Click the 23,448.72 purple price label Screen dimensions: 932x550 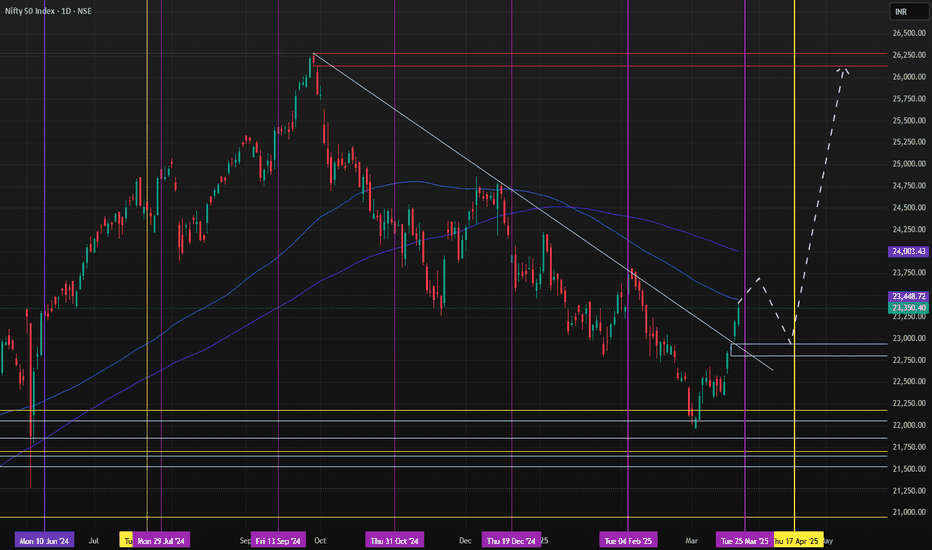(x=908, y=296)
